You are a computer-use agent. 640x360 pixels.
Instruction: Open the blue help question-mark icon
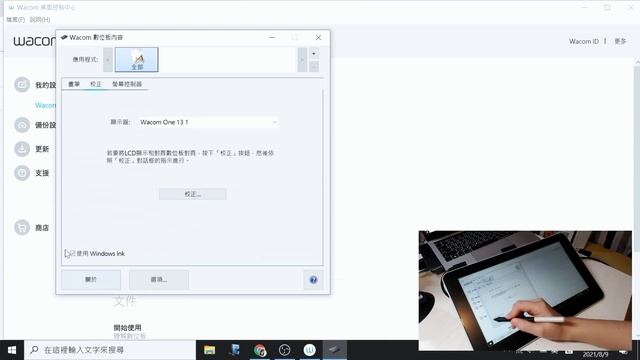[313, 280]
